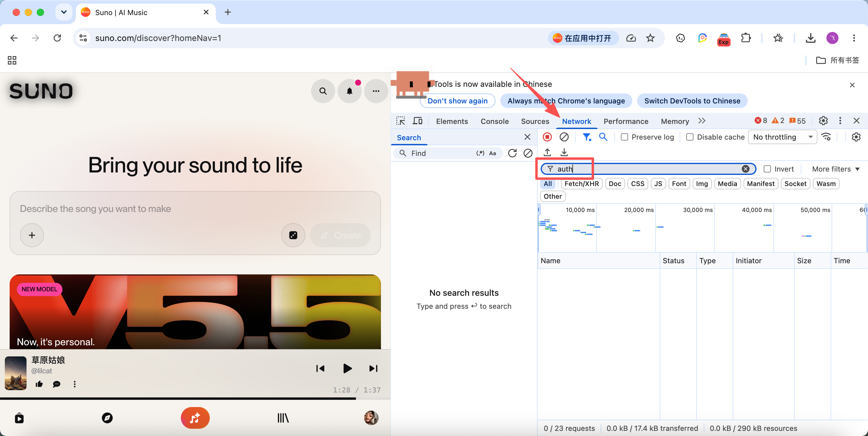868x436 pixels.
Task: Select the Img filter chip
Action: coord(702,184)
